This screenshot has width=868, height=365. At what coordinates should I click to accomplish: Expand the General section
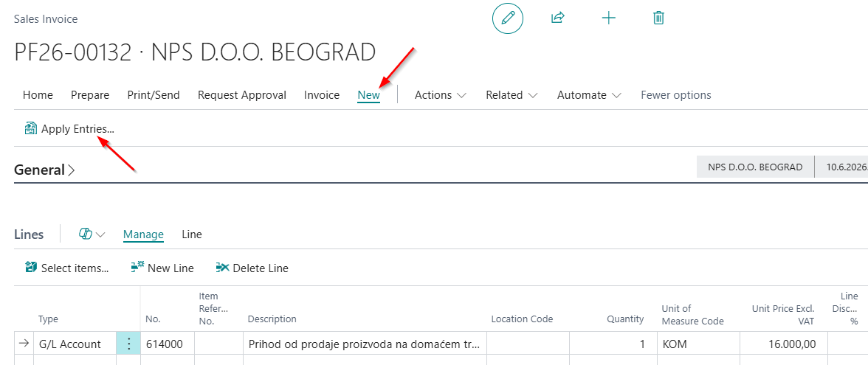click(44, 170)
